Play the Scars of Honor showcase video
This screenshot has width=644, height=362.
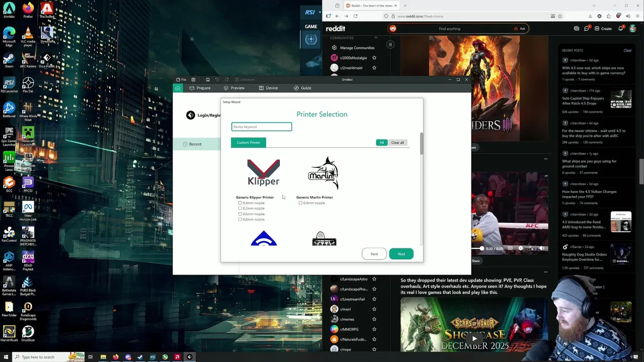coord(473,339)
